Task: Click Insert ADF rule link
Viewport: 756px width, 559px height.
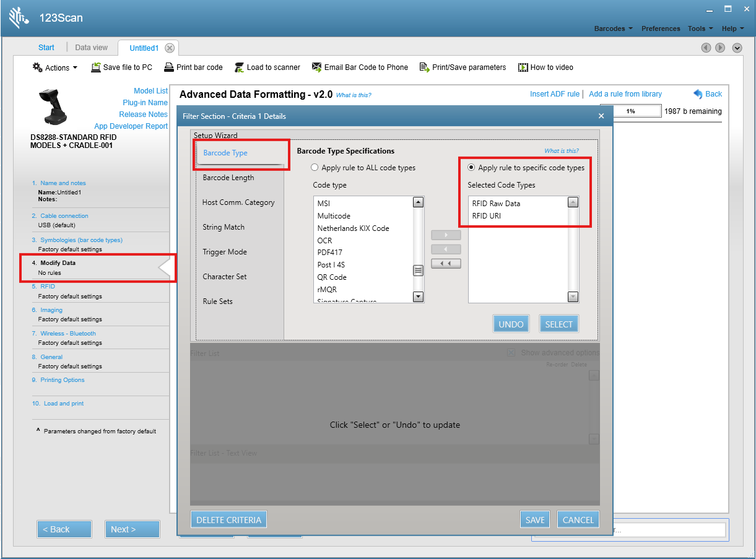Action: [x=555, y=94]
